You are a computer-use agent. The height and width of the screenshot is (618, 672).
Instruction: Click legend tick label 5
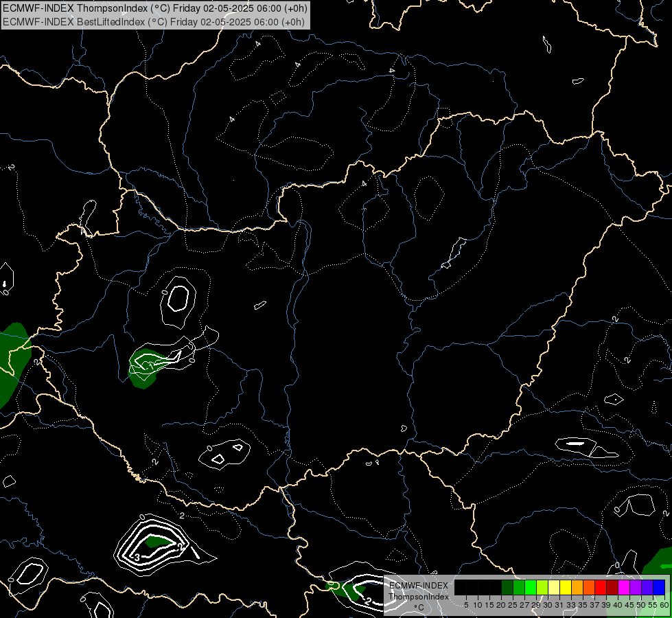[x=466, y=605]
